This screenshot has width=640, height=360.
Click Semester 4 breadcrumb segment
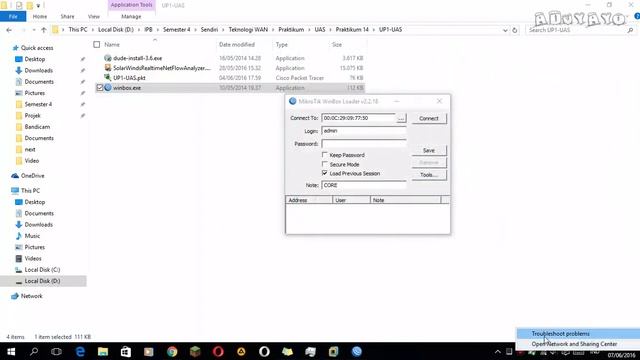coord(176,30)
